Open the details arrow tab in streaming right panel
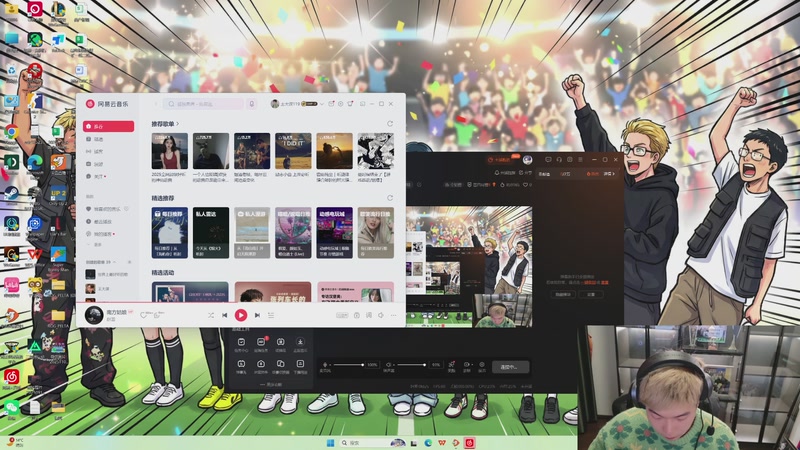 click(x=609, y=174)
